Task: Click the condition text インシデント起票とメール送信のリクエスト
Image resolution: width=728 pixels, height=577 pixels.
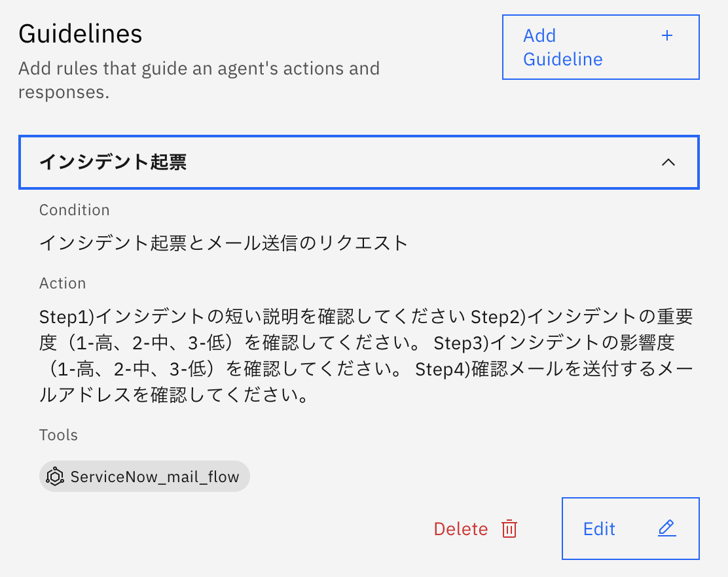Action: pos(223,243)
